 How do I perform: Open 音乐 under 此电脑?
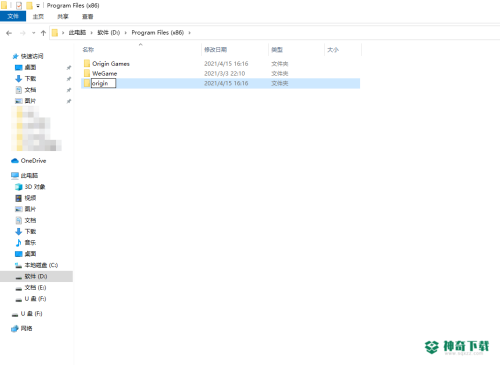30,243
